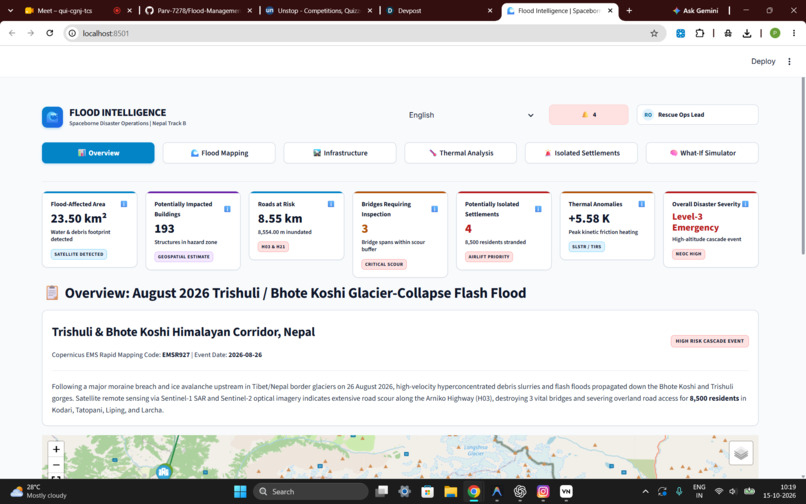Open info tooltip for Bridges Requiring Inspection

(434, 209)
